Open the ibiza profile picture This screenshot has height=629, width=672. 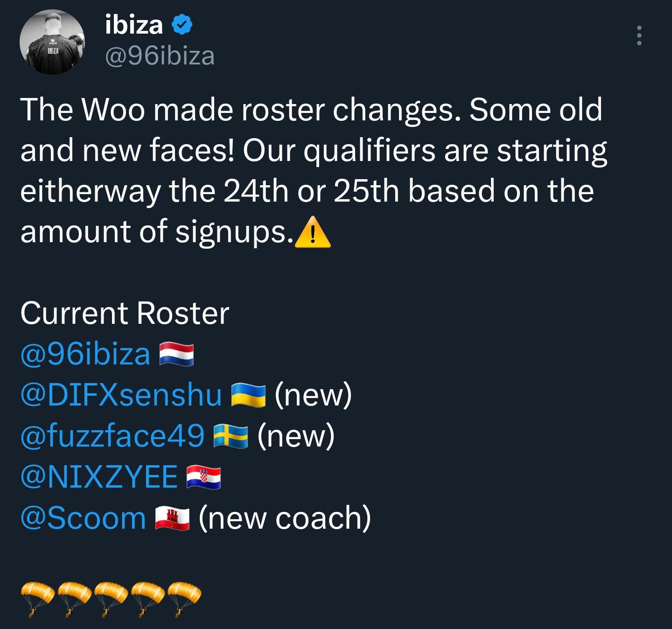(52, 42)
